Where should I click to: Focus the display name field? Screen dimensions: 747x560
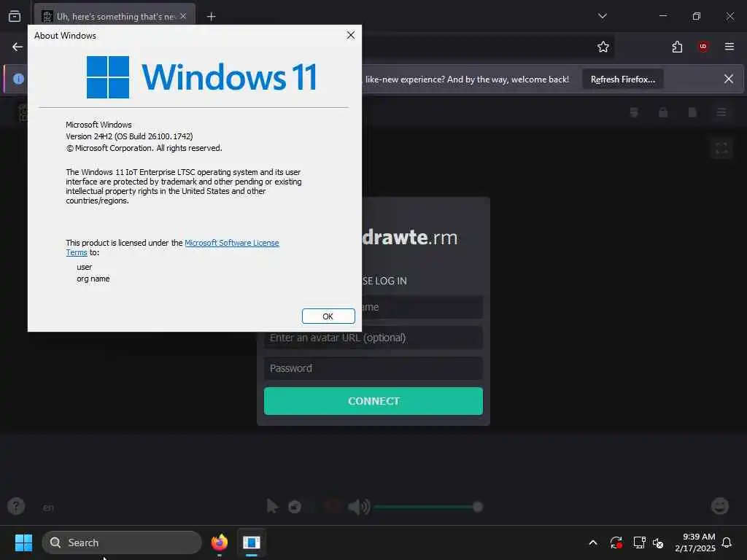click(x=422, y=307)
